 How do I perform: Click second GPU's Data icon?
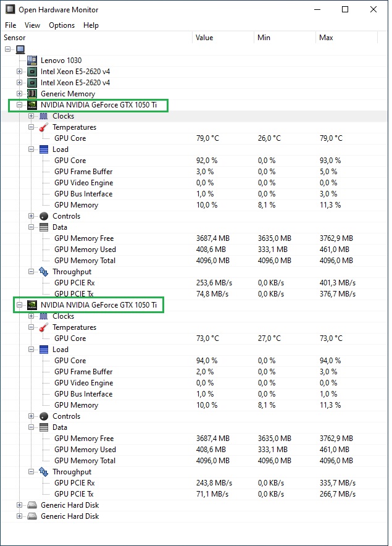pos(43,427)
